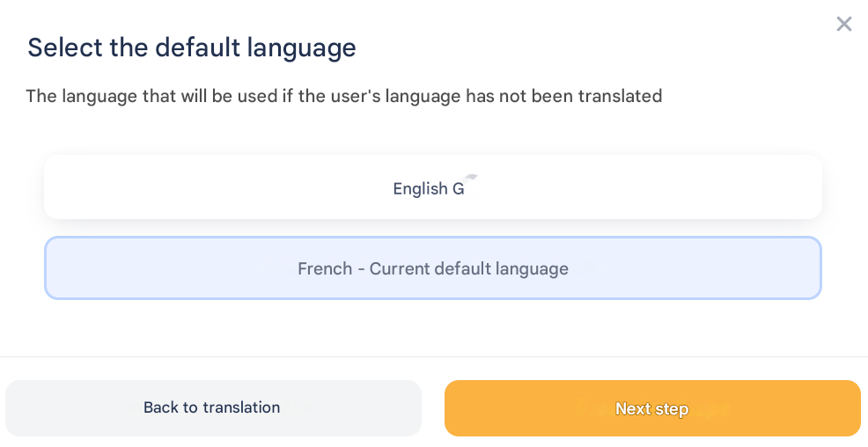Click the 'Back to translation' label text
The width and height of the screenshot is (868, 447).
coord(211,407)
